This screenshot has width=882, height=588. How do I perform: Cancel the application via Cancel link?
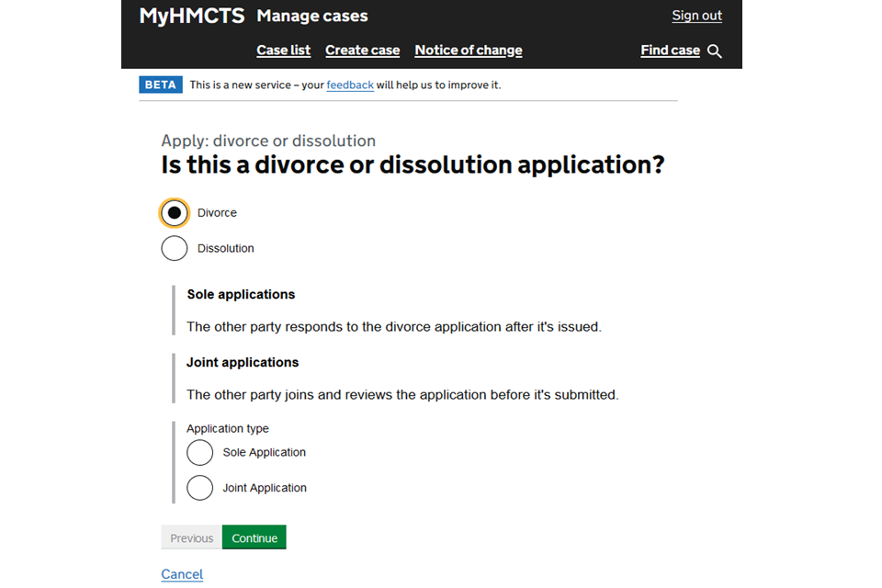(x=182, y=574)
